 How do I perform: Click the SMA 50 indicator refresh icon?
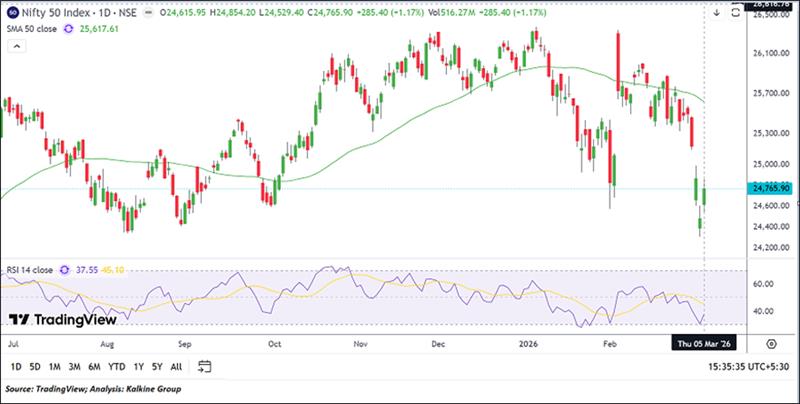pos(68,30)
